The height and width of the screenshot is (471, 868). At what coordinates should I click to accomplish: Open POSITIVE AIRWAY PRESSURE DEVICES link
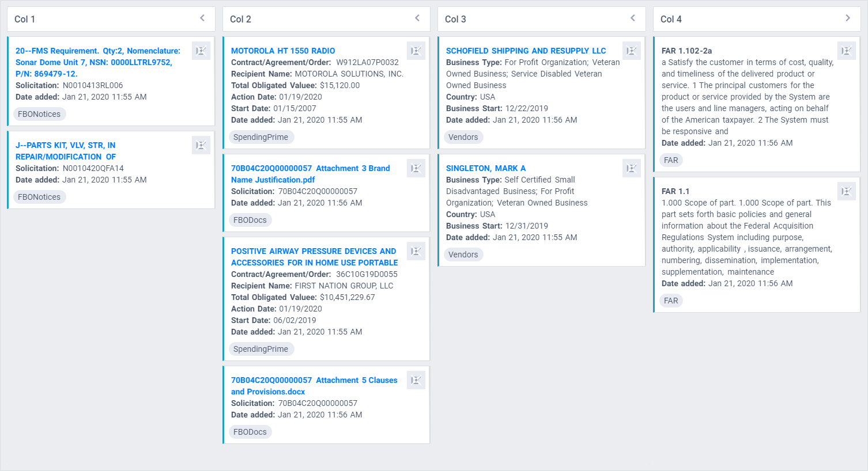coord(315,257)
